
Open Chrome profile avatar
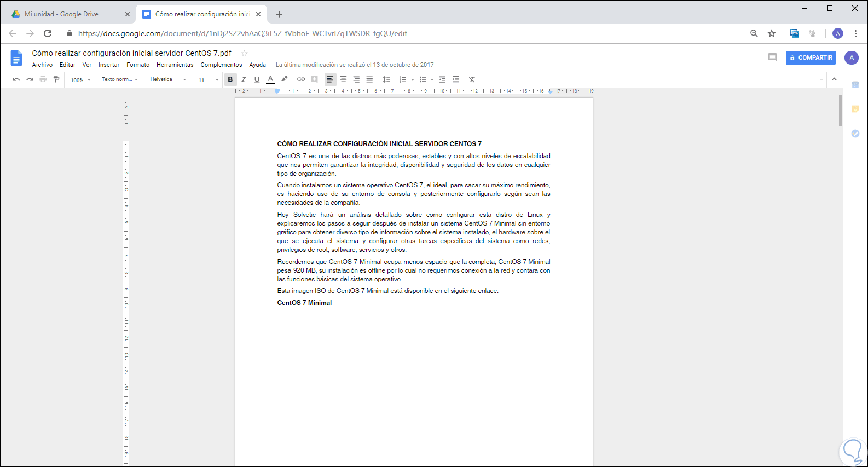(x=838, y=33)
